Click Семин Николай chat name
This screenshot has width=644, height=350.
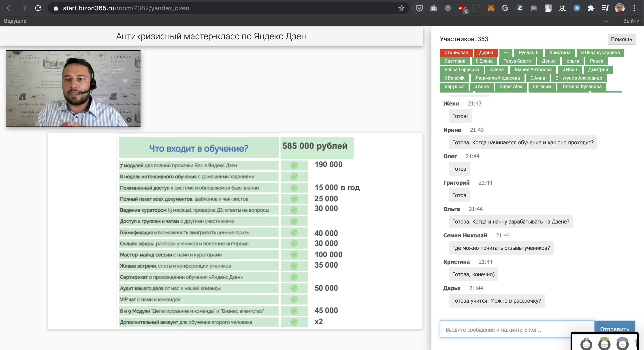click(465, 235)
